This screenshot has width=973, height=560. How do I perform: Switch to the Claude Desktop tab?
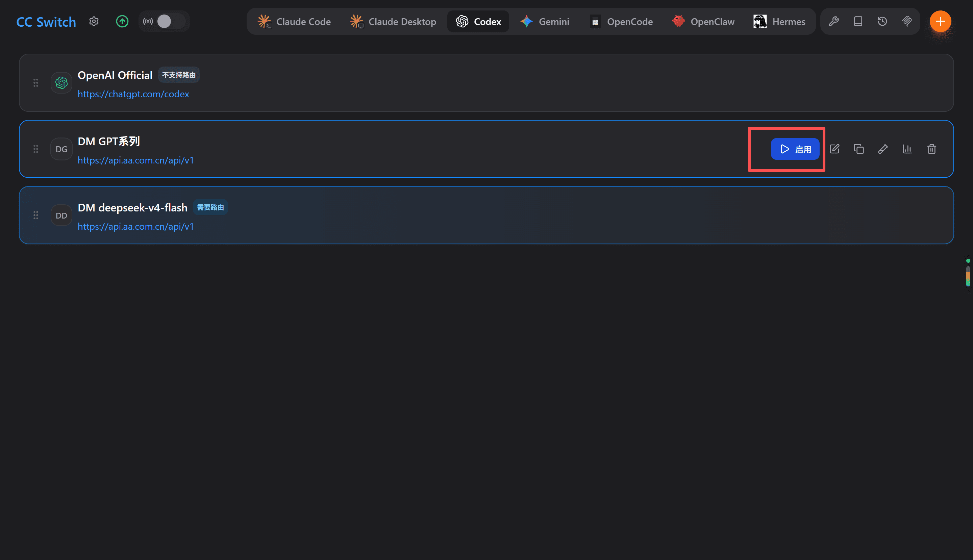(393, 22)
